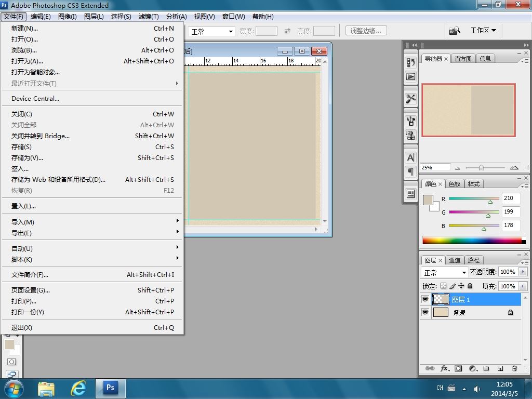This screenshot has width=532, height=399.
Task: Choose 新建(N)... from the File menu
Action: (92, 29)
